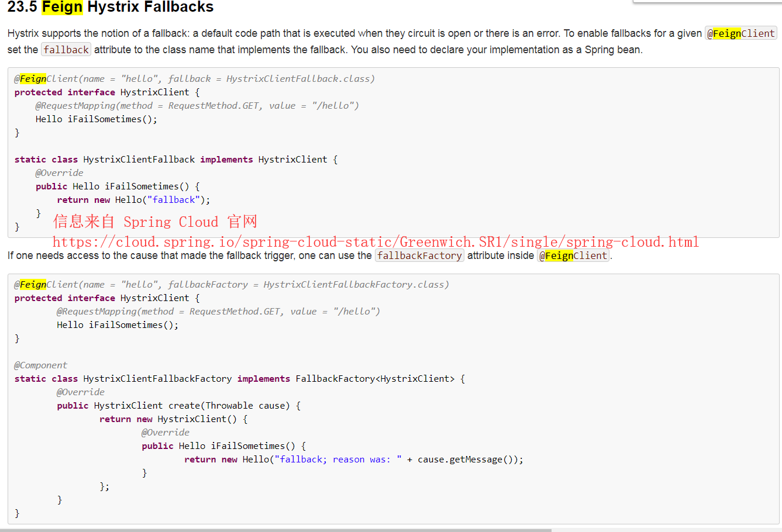
Task: Click "protected interface HystrixClient {" in the first code block
Action: (x=107, y=92)
